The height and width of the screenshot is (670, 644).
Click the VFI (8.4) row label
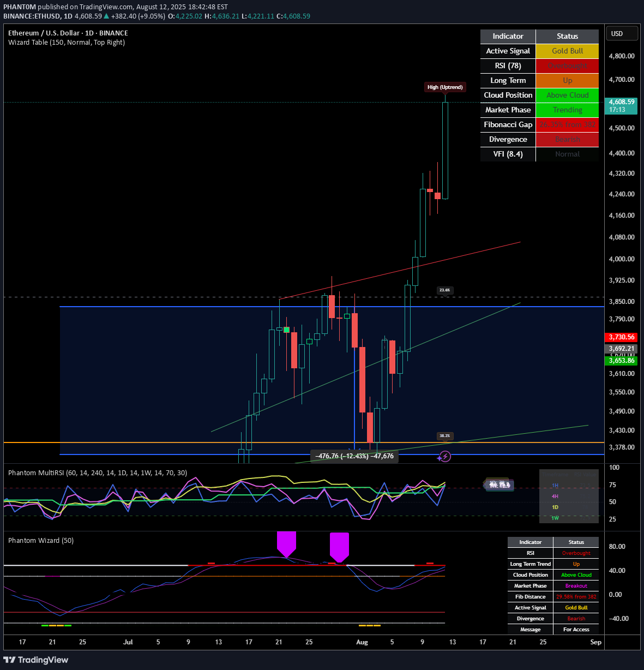(x=508, y=154)
